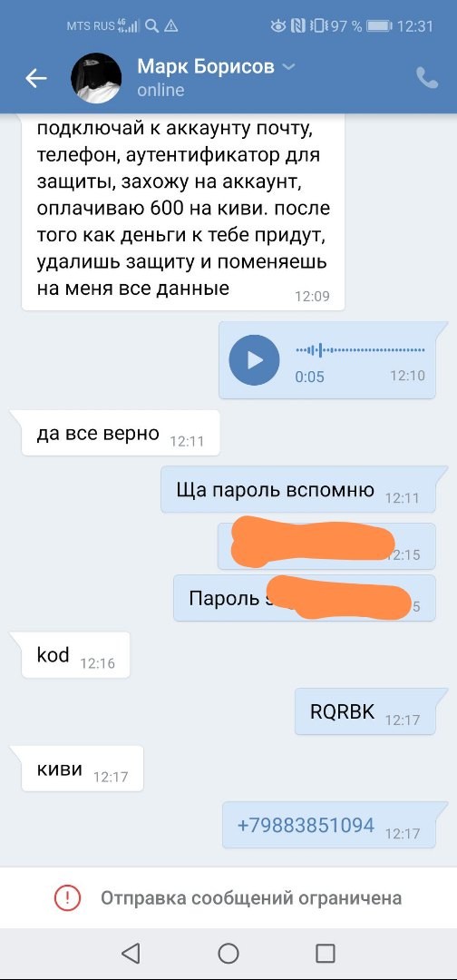Open recent apps with square button
Viewport: 457px width, 980px height.
pyautogui.click(x=326, y=953)
